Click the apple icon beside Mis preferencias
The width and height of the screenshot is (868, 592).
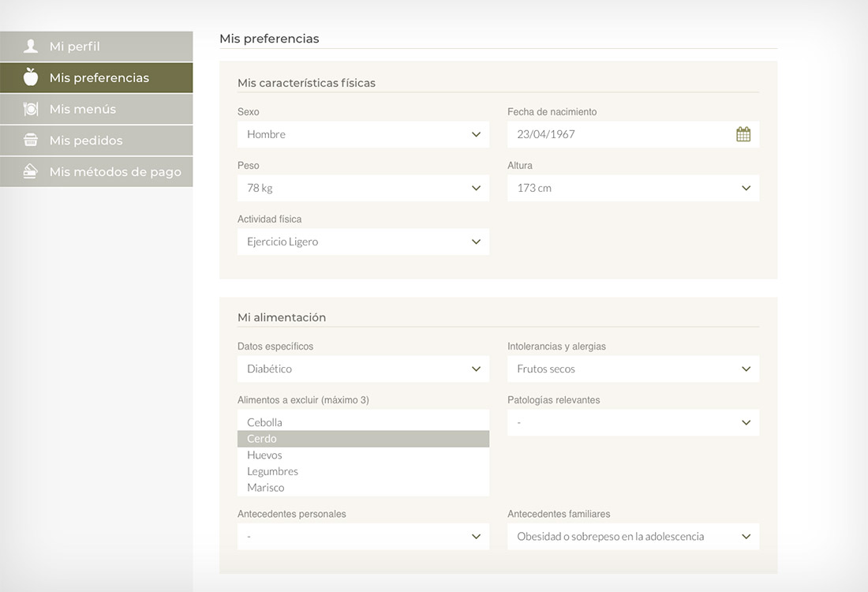point(31,77)
